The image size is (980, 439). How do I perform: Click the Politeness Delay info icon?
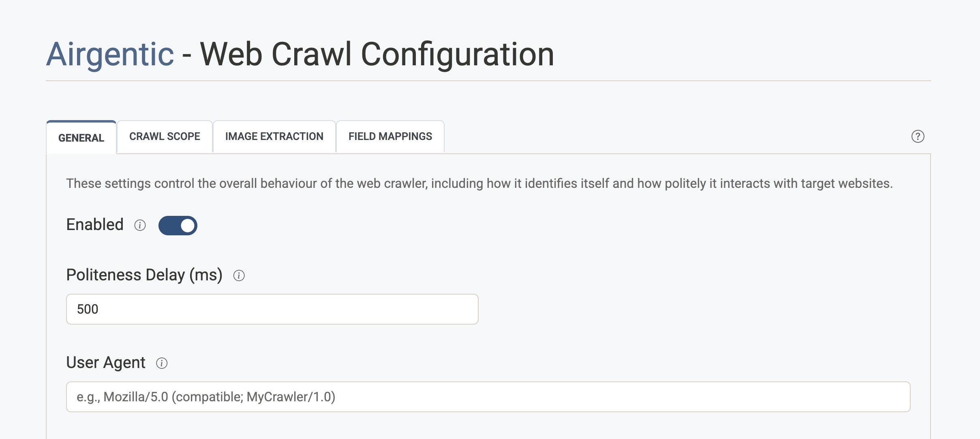(x=239, y=276)
